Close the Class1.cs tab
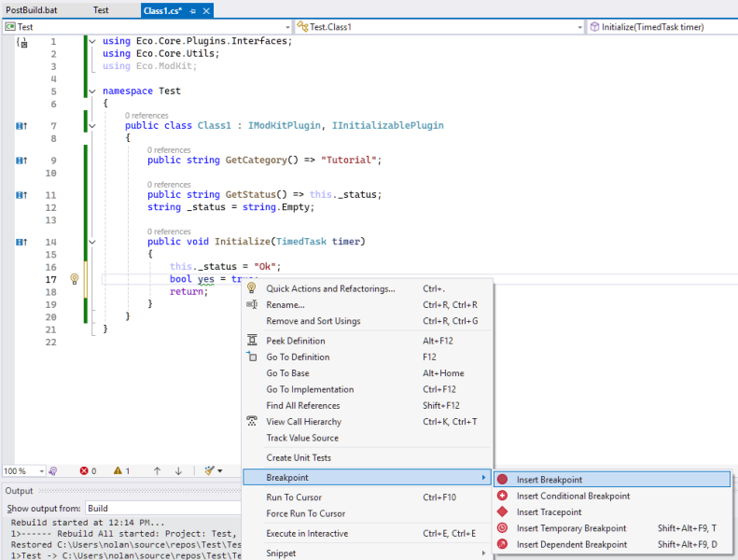Image resolution: width=738 pixels, height=560 pixels. (x=206, y=11)
